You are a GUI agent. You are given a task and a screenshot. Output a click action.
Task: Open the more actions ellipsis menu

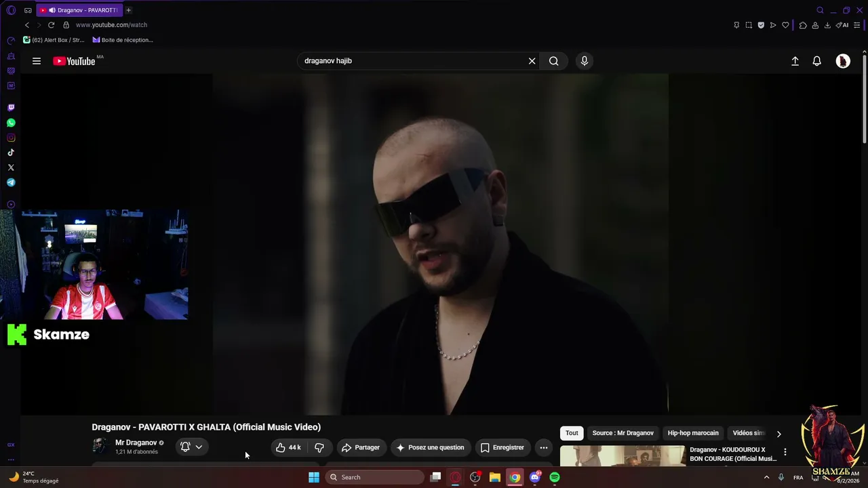(543, 447)
